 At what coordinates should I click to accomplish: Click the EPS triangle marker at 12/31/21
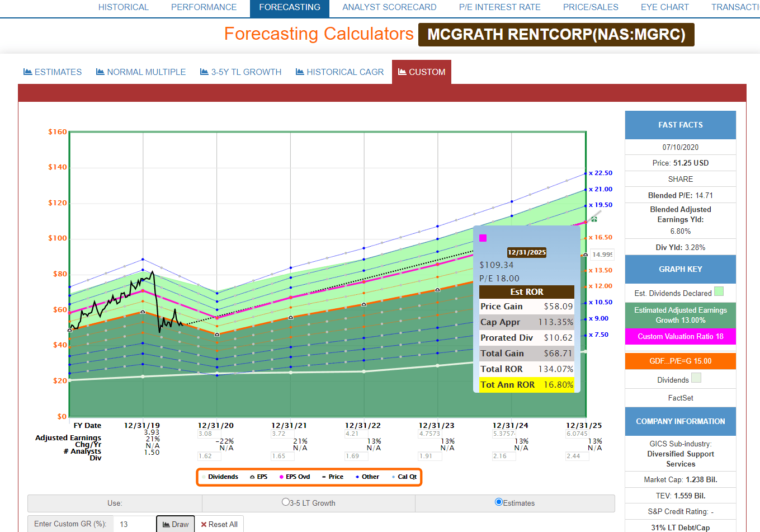[x=291, y=317]
